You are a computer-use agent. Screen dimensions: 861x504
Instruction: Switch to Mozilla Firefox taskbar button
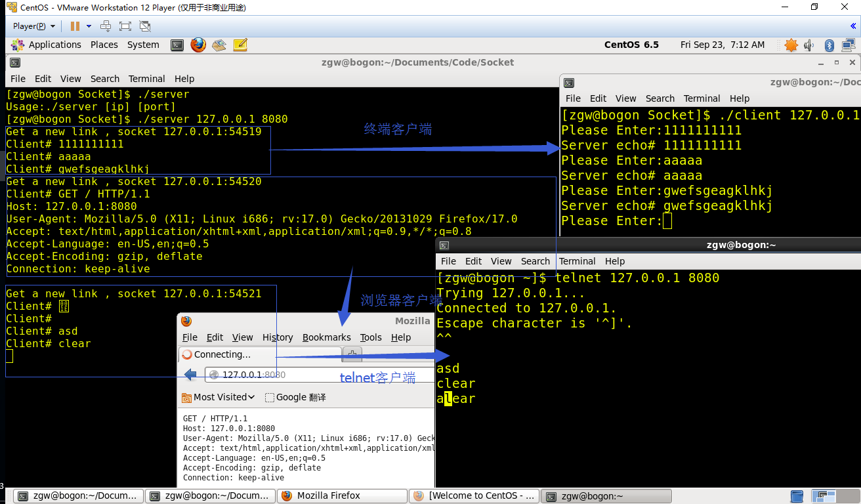[342, 496]
